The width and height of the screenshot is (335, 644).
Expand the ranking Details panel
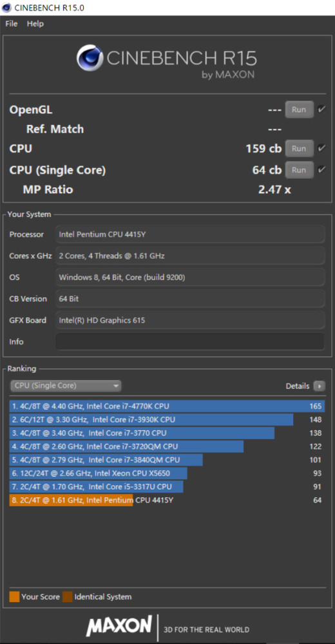point(305,386)
